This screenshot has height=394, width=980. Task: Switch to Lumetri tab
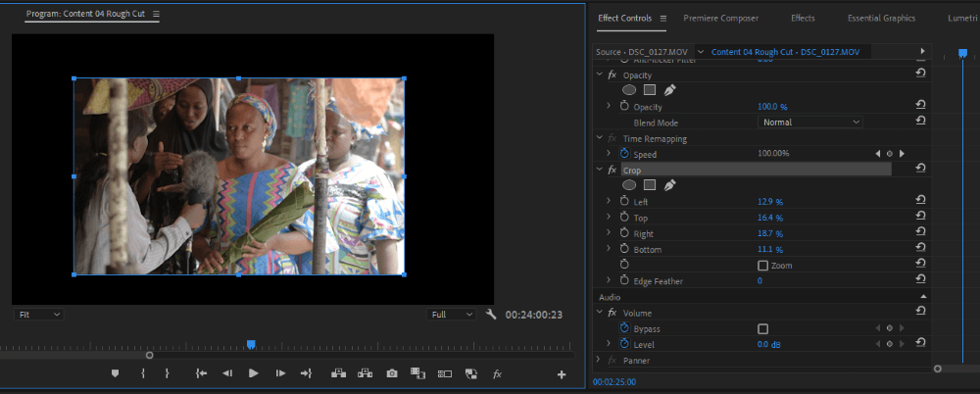[962, 19]
